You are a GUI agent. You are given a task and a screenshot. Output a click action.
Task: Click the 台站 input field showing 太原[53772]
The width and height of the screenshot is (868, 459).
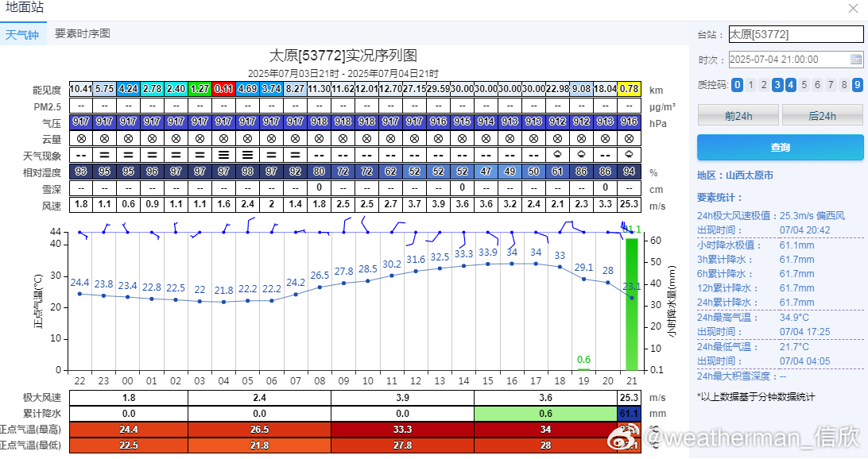pos(796,34)
